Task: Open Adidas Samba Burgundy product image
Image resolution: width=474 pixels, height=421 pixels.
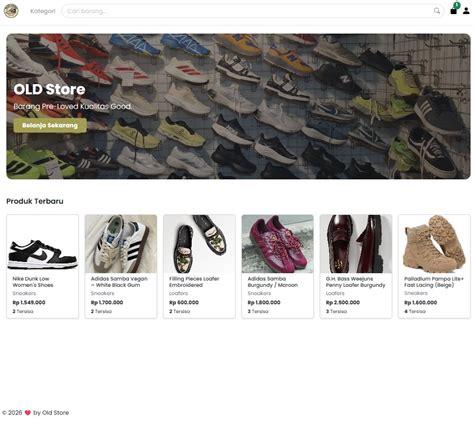Action: (278, 244)
